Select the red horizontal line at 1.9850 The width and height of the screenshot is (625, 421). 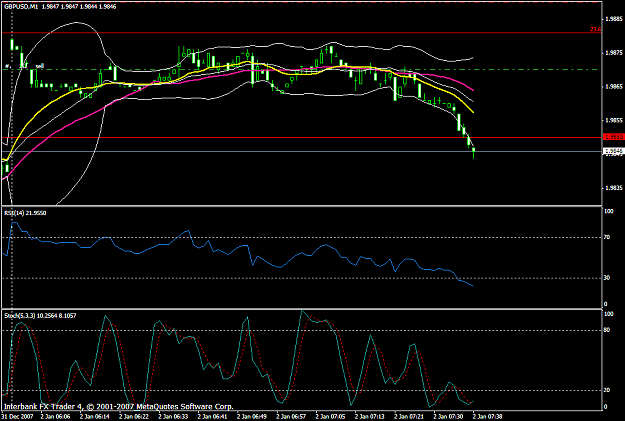pos(301,138)
